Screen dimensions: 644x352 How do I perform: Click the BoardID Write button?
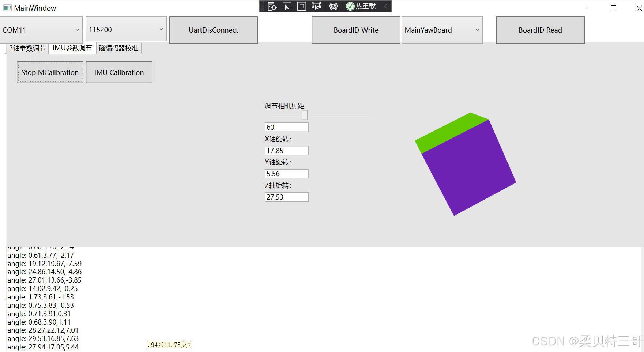[356, 30]
